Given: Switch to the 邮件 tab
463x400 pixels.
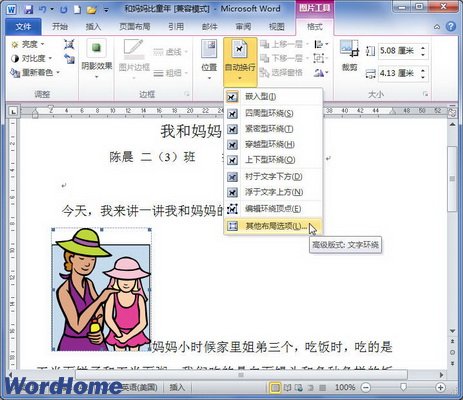Looking at the screenshot, I should 210,27.
